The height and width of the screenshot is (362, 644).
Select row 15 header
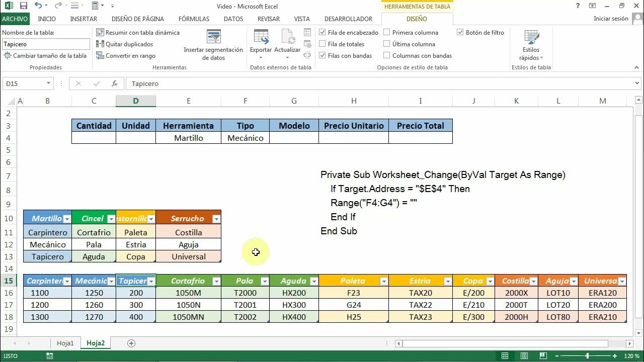click(x=9, y=281)
